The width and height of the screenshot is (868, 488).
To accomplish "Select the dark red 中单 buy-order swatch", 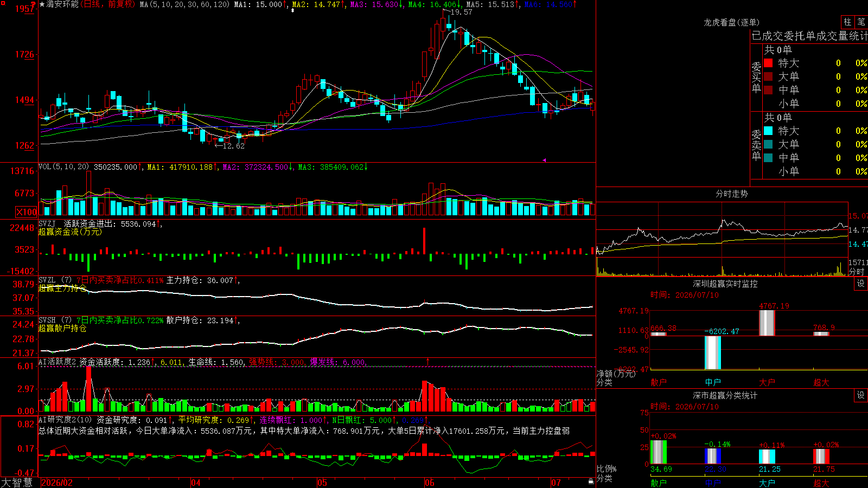I will click(768, 90).
